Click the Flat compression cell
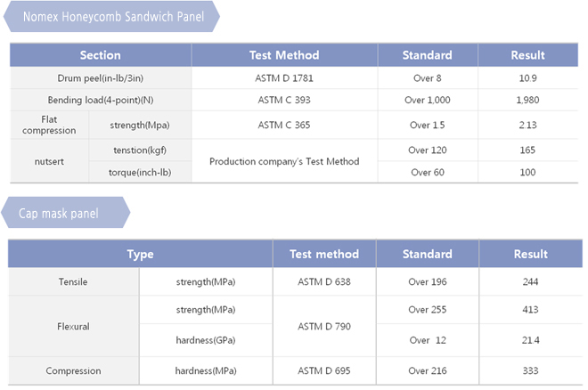The width and height of the screenshot is (588, 390). pyautogui.click(x=49, y=125)
